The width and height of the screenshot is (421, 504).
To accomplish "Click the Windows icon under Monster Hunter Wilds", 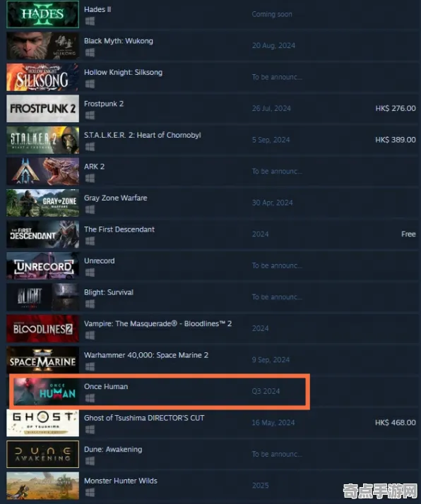I will 90,493.
